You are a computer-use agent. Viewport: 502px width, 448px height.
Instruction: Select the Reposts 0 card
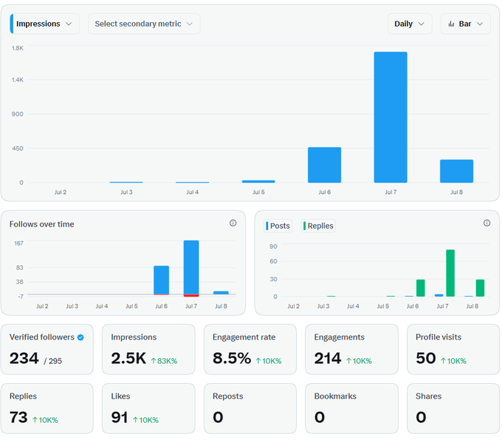(x=250, y=409)
